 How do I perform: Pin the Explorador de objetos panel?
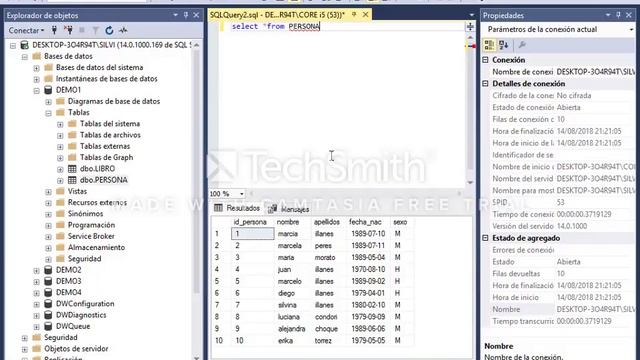click(x=186, y=15)
